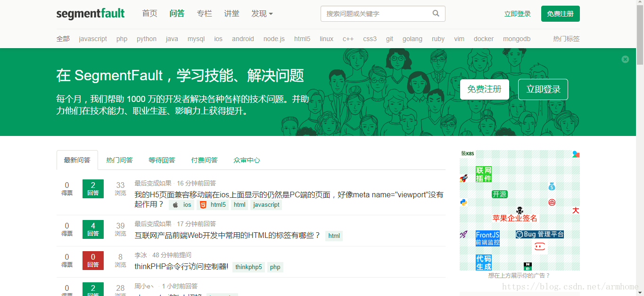Filter by the golang tag

point(413,39)
